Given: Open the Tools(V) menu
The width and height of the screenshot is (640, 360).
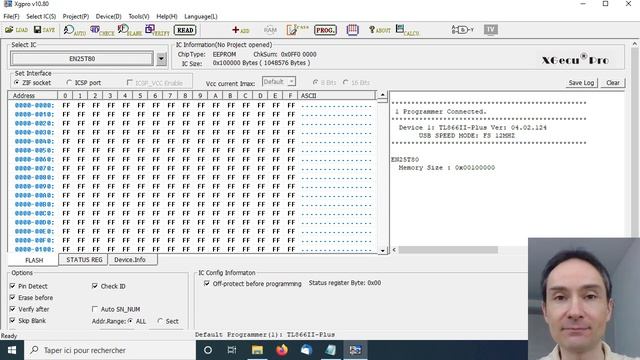Looking at the screenshot, I should 139,16.
